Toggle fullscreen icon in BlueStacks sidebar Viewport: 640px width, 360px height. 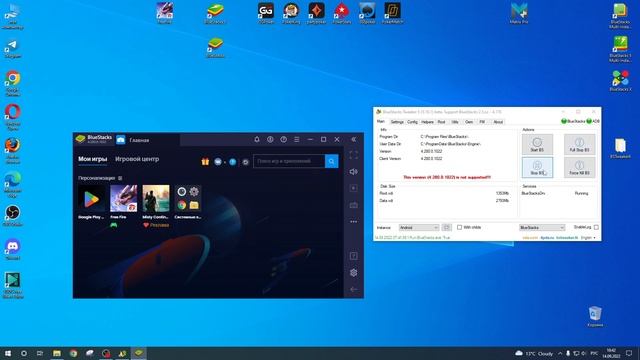[353, 155]
